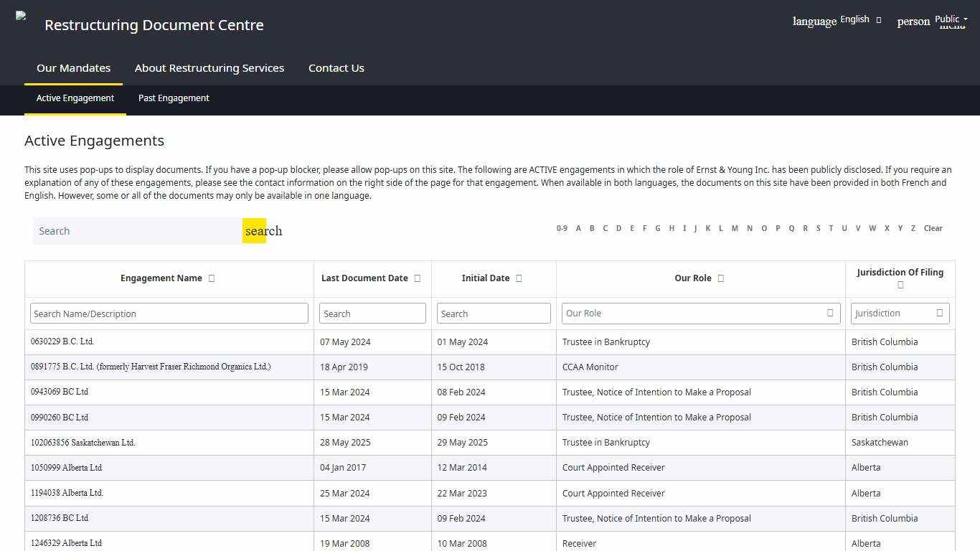This screenshot has height=551, width=980.
Task: Click the person account icon in header
Action: (x=913, y=22)
